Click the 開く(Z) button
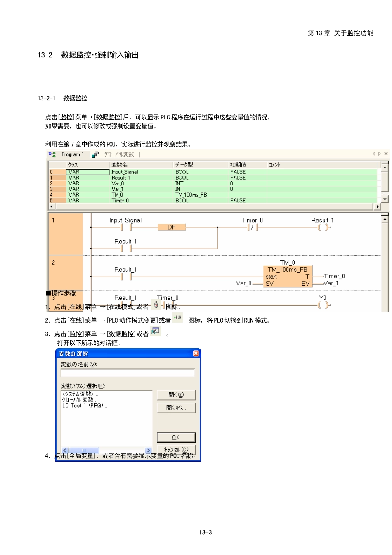392x555 pixels. (x=176, y=395)
